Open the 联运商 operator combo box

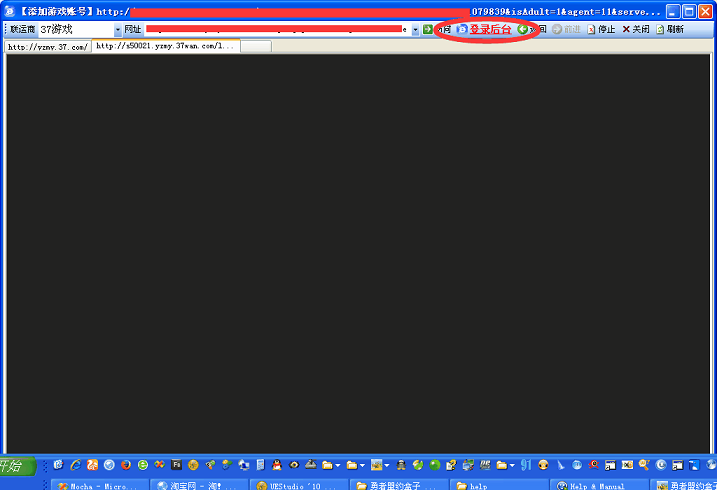click(x=80, y=29)
